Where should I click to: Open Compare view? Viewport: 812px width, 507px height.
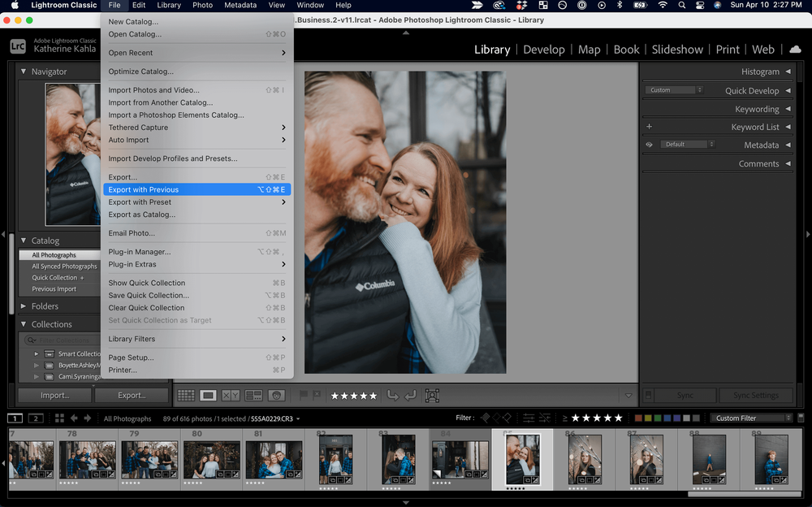[x=230, y=395]
